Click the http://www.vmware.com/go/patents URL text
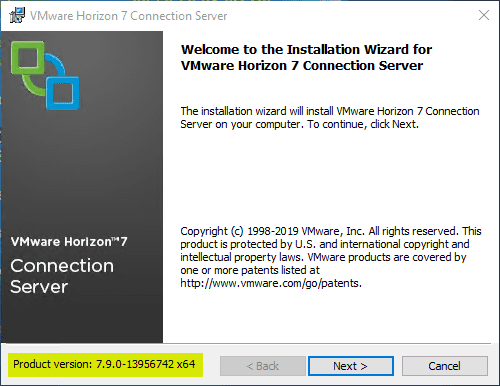500x386 pixels. tap(271, 283)
